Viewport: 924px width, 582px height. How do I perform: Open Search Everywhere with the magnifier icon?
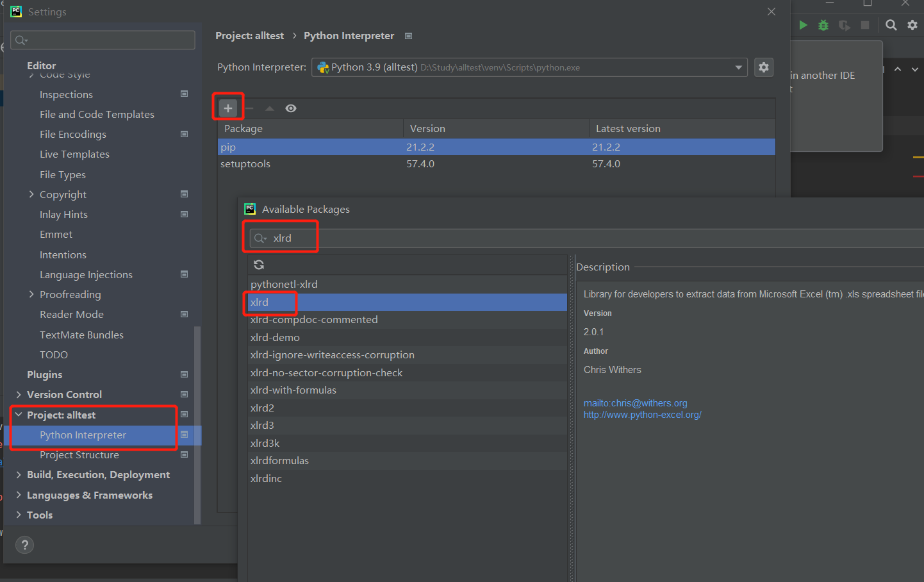pos(891,25)
